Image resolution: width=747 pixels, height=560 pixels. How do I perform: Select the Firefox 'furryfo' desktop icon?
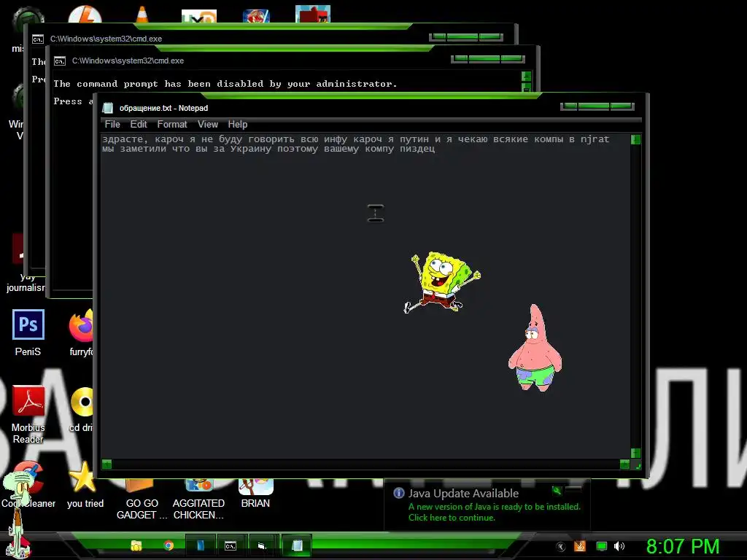(x=82, y=332)
